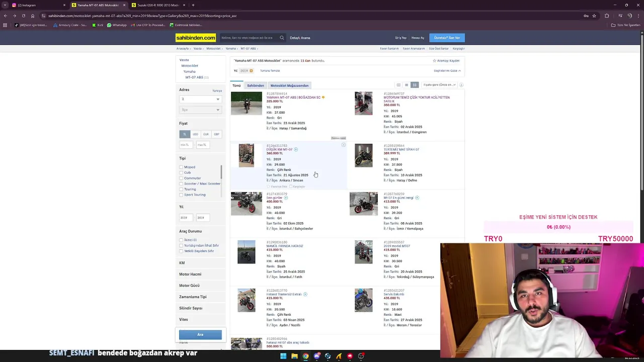Switch to classic view layout icon
The width and height of the screenshot is (644, 362).
398,85
